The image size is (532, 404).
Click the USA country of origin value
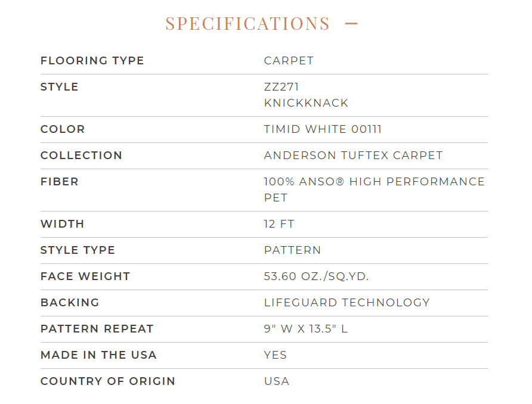(x=277, y=381)
